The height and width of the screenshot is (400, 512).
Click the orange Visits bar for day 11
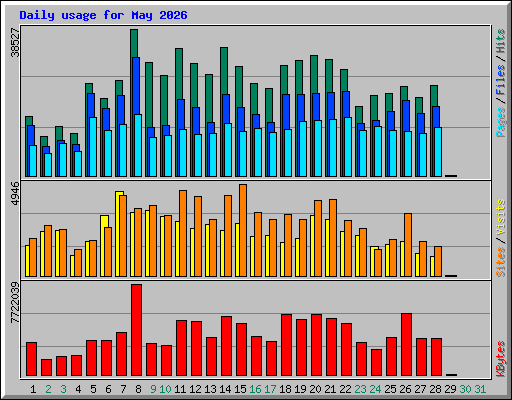[x=183, y=233]
